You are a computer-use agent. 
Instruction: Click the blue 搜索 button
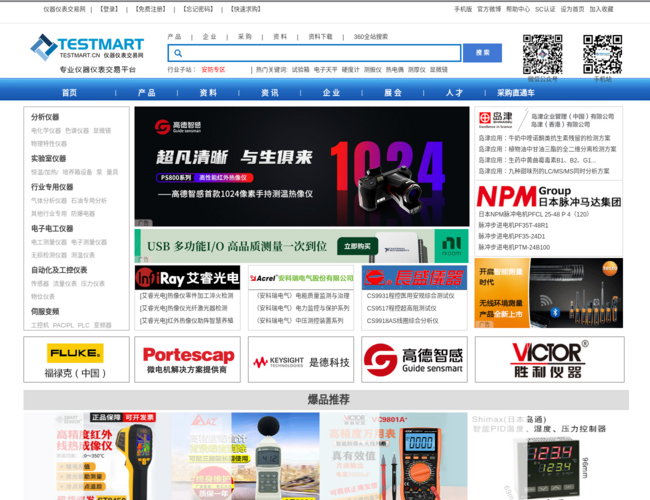point(483,53)
